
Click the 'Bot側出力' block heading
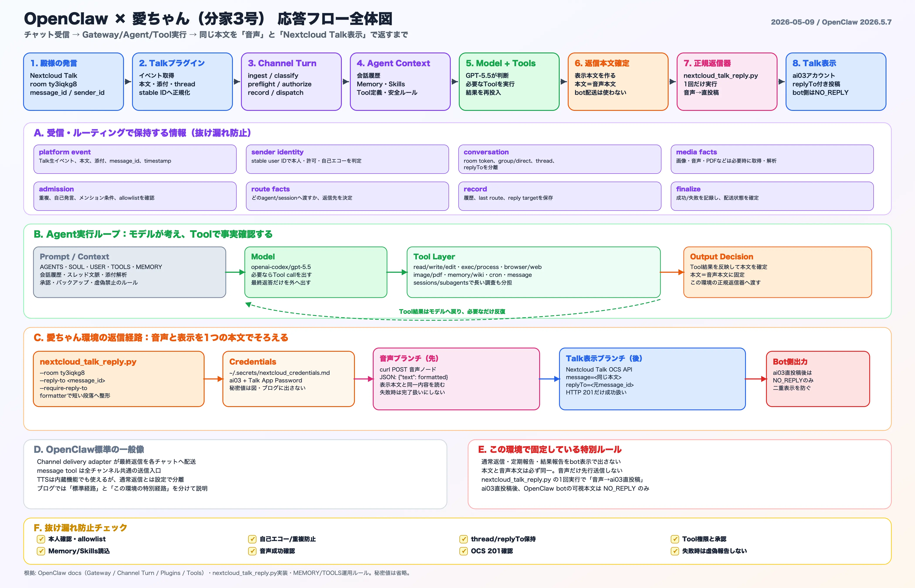(790, 362)
